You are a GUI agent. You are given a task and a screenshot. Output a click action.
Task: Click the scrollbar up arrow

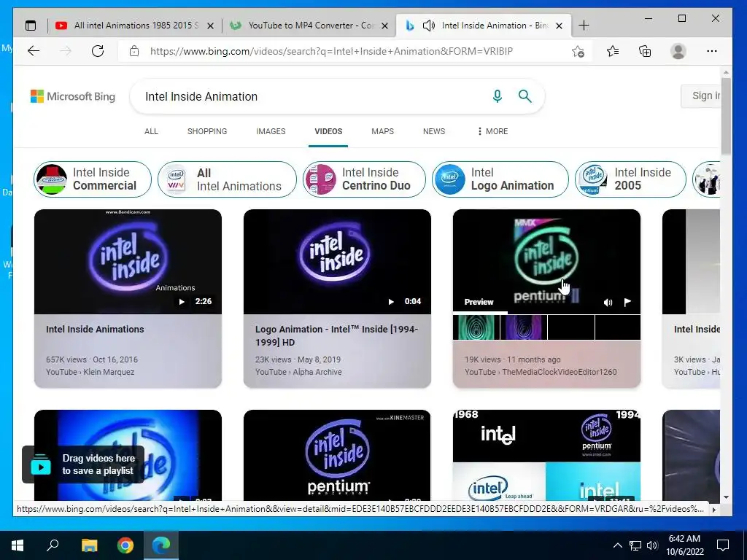[726, 72]
